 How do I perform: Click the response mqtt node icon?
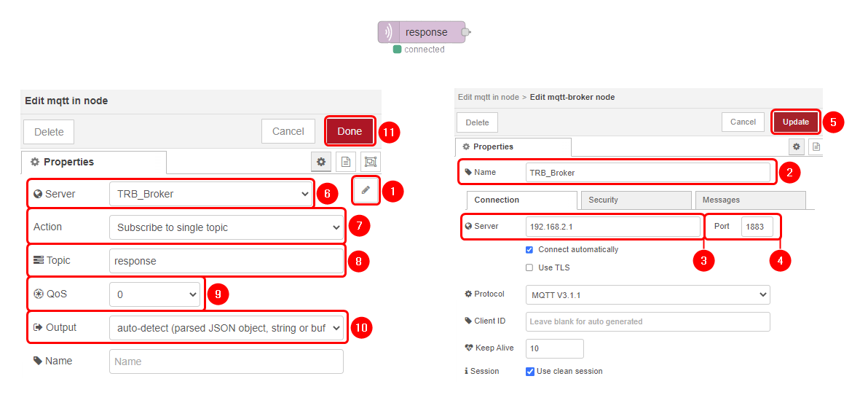(389, 32)
